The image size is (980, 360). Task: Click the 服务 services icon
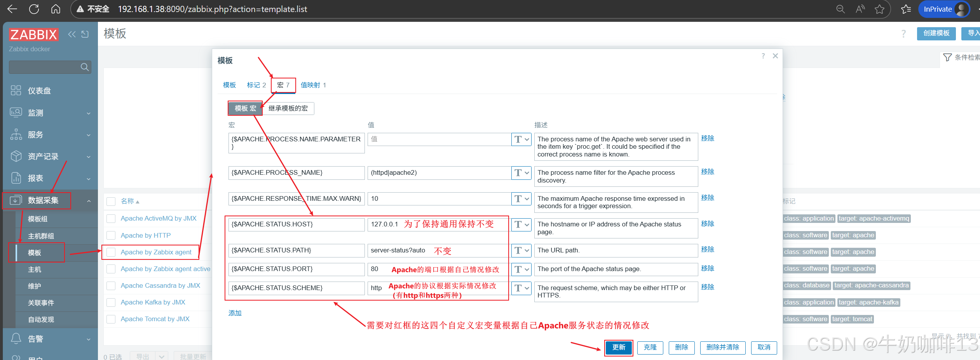(x=16, y=134)
